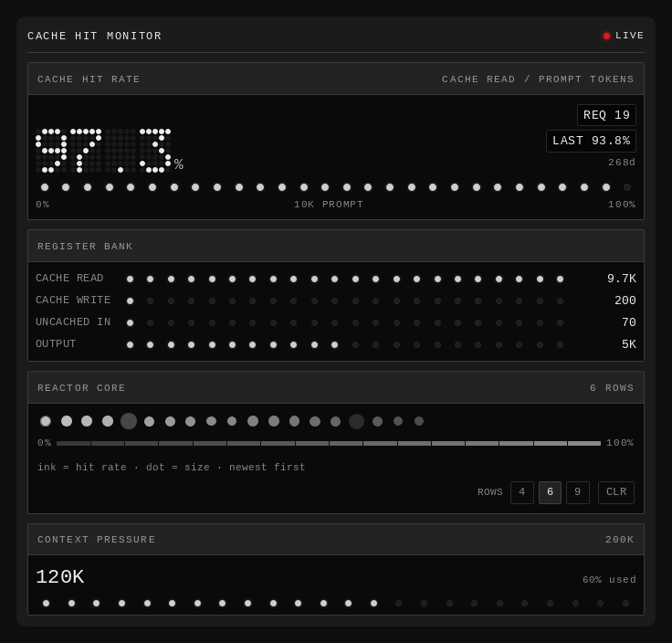The image size is (672, 643).
Task: Click the 9.7K cache read value
Action: (622, 279)
